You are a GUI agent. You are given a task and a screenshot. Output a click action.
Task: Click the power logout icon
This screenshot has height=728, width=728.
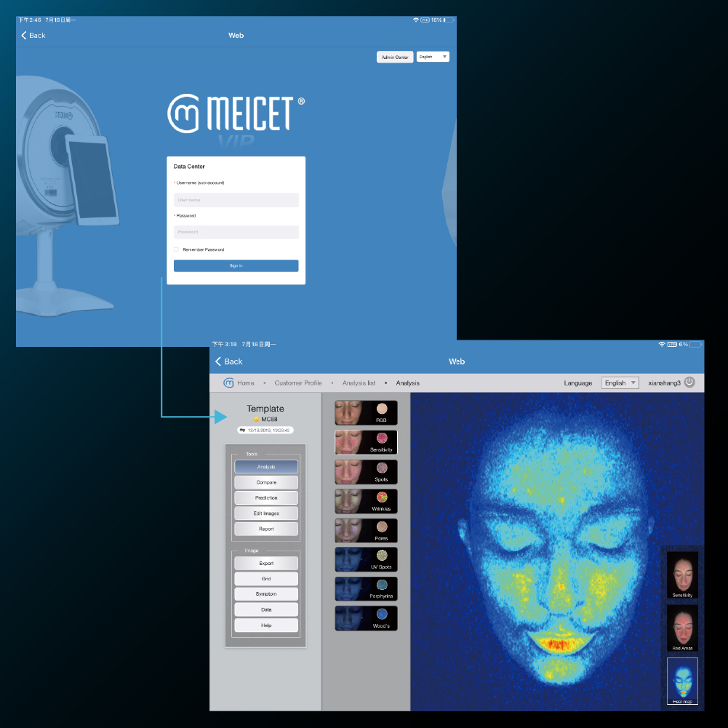point(690,382)
